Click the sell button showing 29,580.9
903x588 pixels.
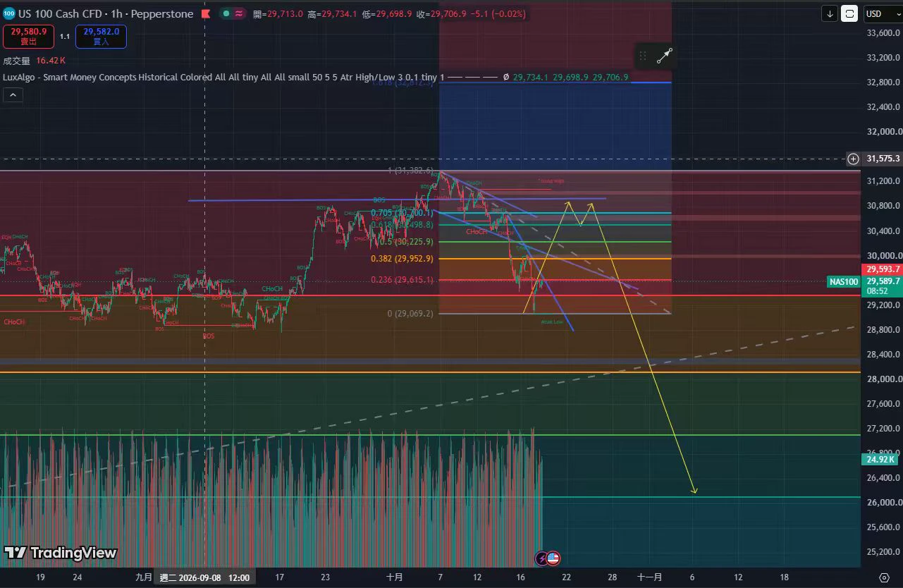pyautogui.click(x=30, y=36)
